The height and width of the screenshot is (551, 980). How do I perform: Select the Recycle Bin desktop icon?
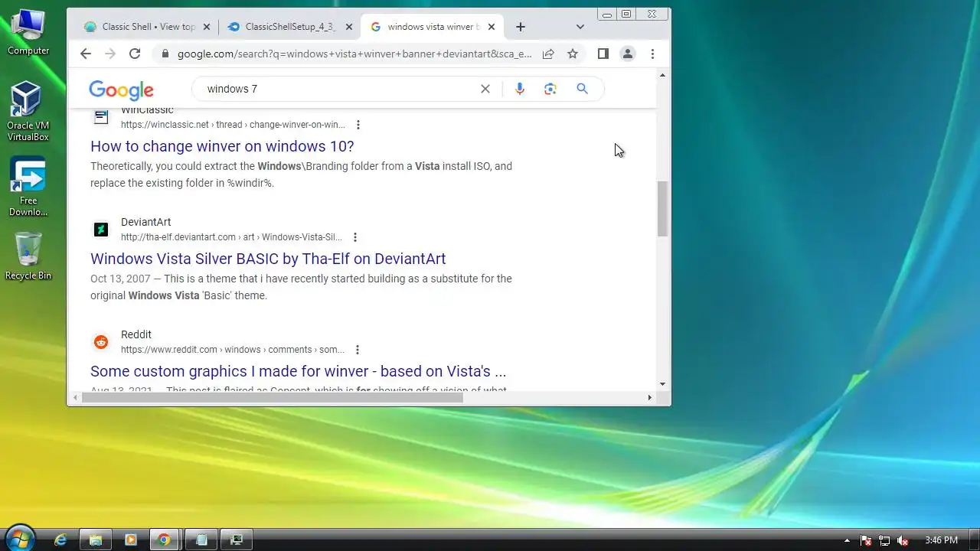pos(28,256)
